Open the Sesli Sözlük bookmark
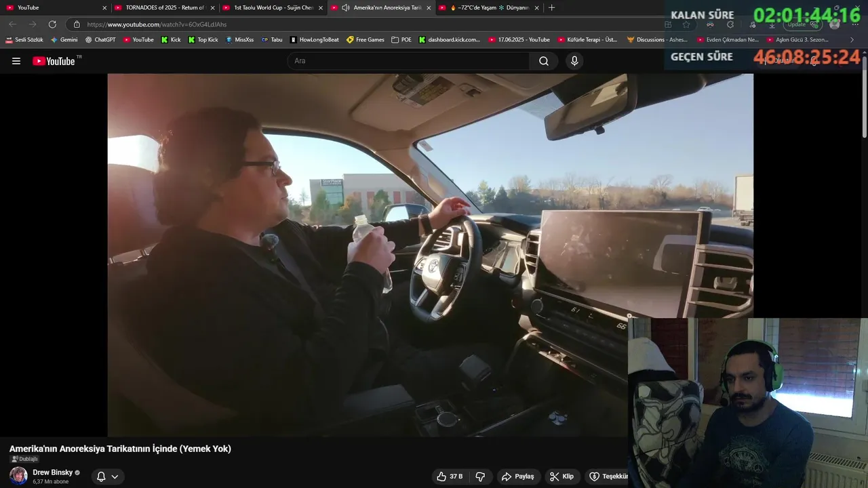868x488 pixels. coord(24,39)
